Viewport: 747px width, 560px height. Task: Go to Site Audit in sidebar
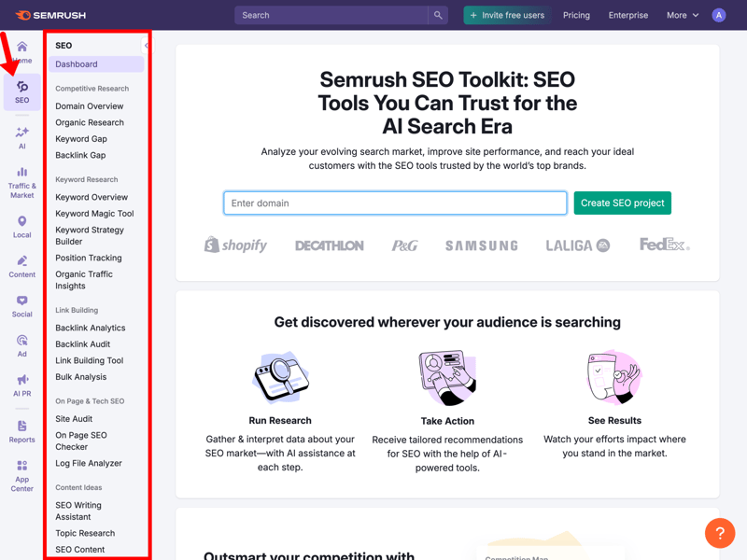(74, 419)
